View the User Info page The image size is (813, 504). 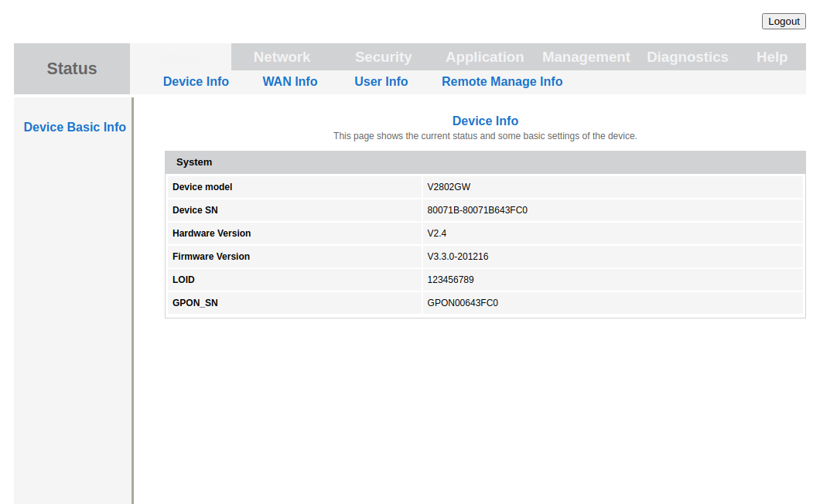point(381,82)
